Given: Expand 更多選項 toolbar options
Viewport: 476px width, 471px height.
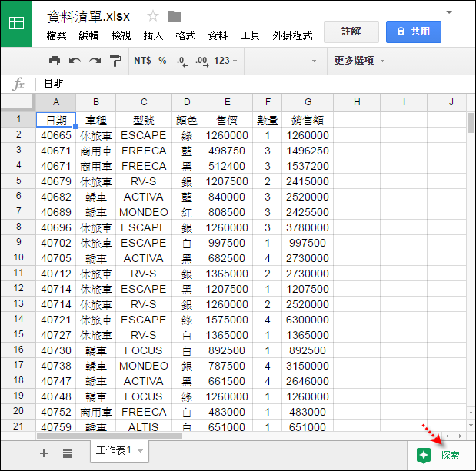Looking at the screenshot, I should tap(359, 61).
